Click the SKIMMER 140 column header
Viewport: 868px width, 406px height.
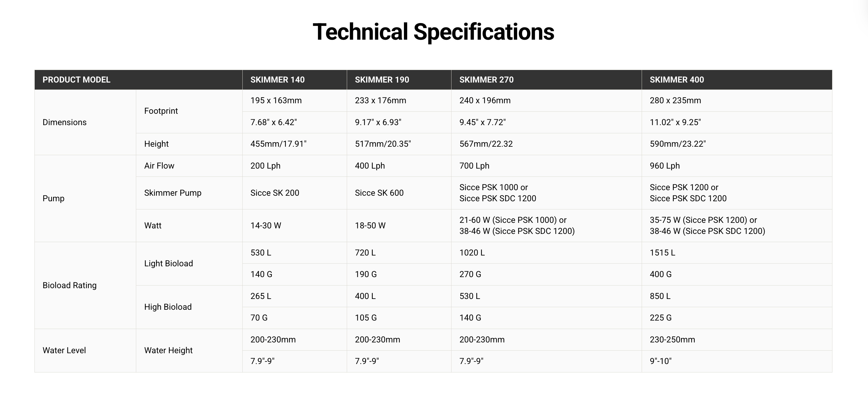tap(295, 80)
